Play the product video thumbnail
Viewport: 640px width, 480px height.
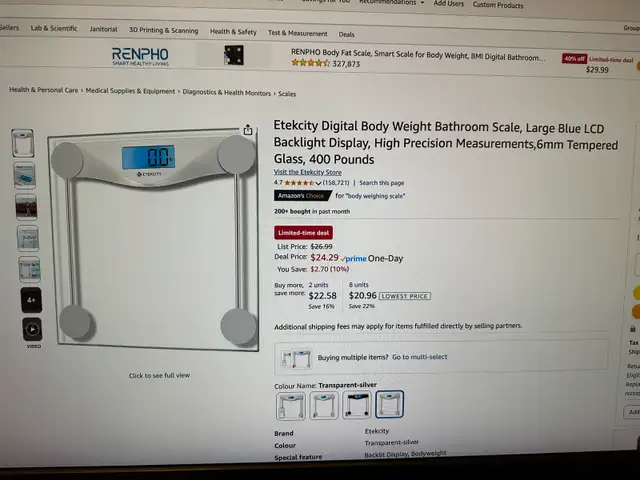[x=32, y=329]
